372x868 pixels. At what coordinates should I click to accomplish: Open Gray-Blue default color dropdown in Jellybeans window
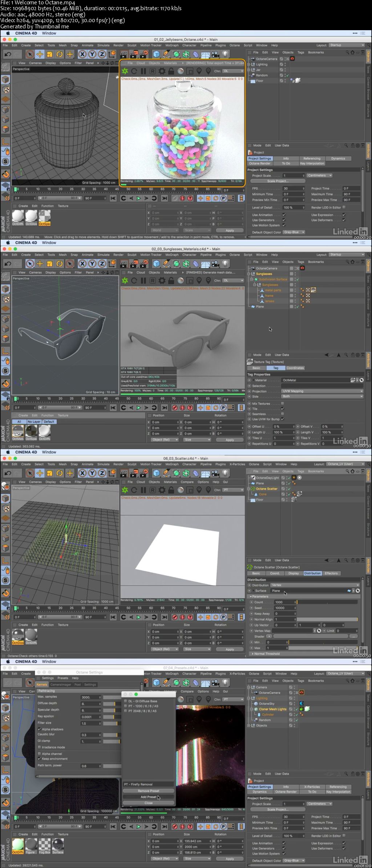tap(294, 232)
